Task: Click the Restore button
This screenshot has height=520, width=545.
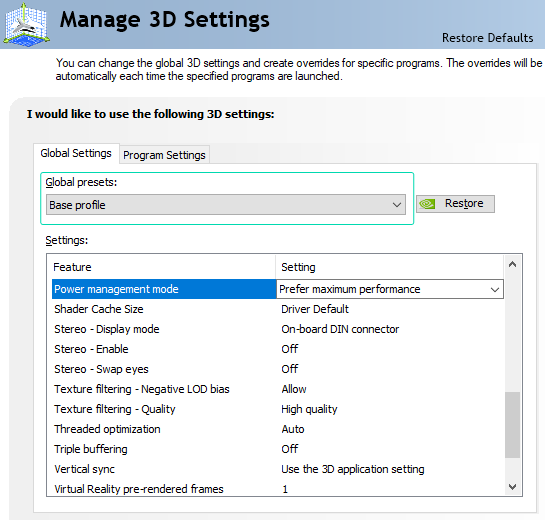Action: pyautogui.click(x=455, y=204)
